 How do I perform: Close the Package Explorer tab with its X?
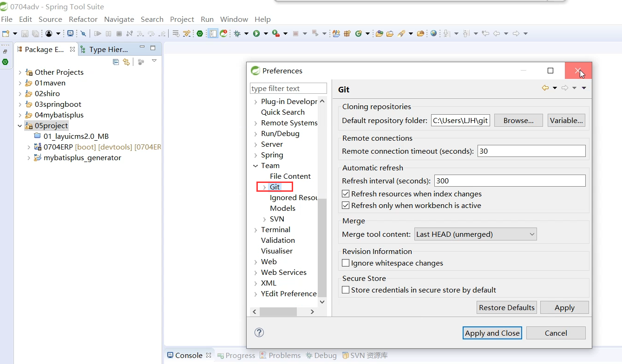(72, 49)
